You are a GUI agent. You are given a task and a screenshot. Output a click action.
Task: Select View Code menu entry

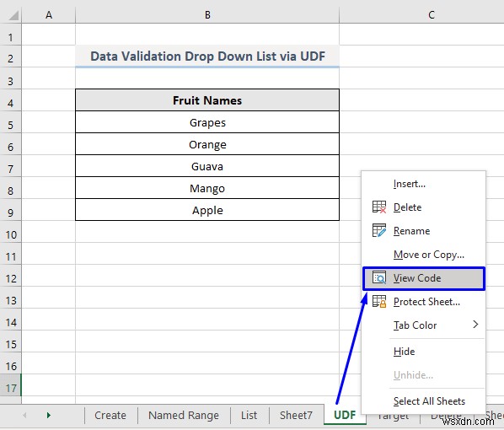tap(424, 278)
